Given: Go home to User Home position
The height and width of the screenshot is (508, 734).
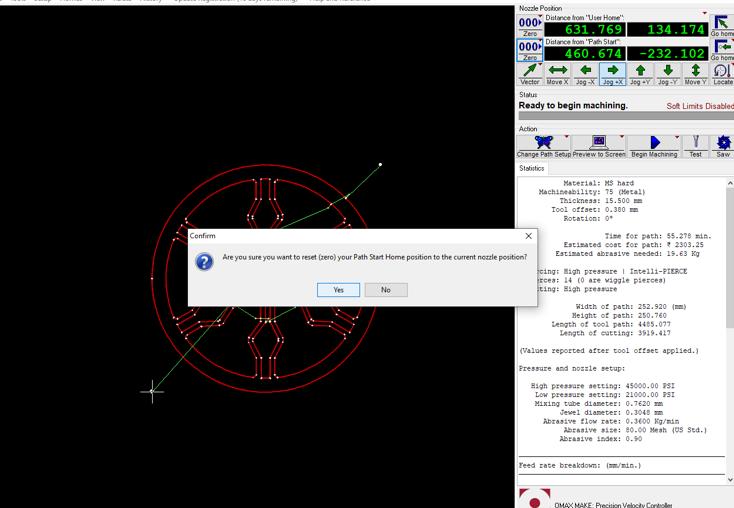Looking at the screenshot, I should point(722,26).
